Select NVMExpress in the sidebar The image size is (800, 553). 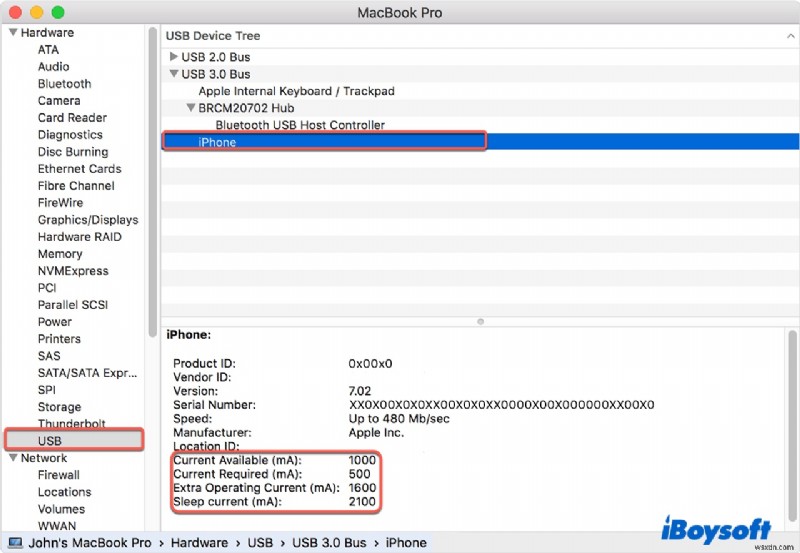point(73,271)
